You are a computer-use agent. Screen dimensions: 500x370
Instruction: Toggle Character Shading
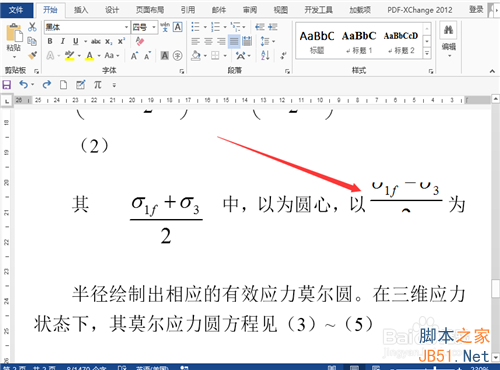click(x=165, y=56)
